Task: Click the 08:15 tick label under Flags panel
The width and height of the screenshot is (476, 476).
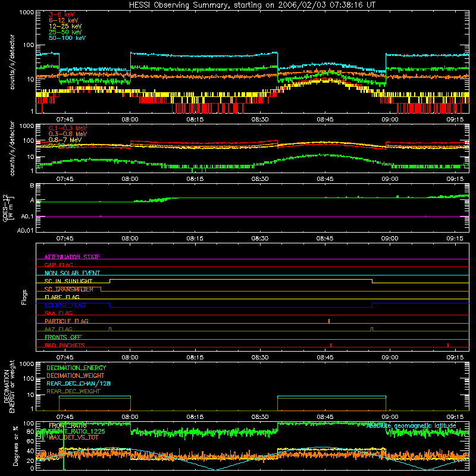Action: click(195, 358)
